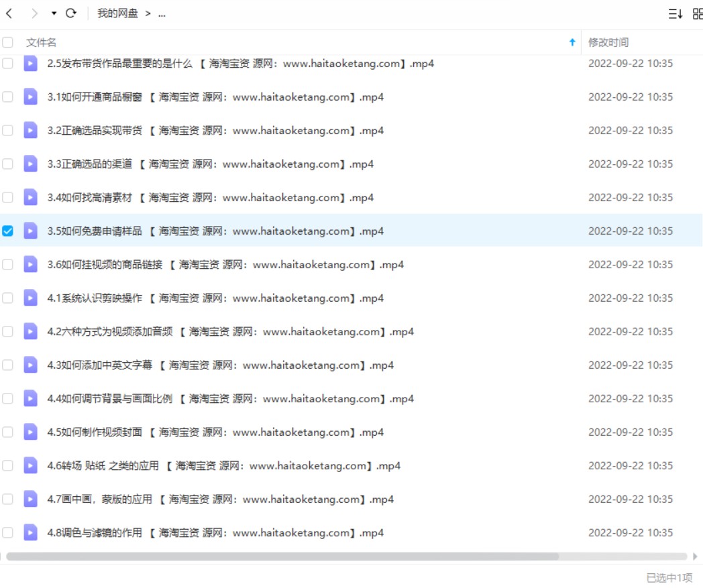Screen dimensions: 703x588
Task: Check the box for 4.4如何调节背景与画面比例
Action: click(x=7, y=398)
